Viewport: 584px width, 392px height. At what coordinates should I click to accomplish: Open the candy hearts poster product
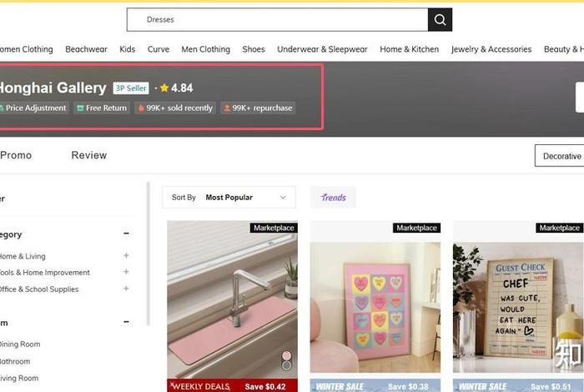375,307
